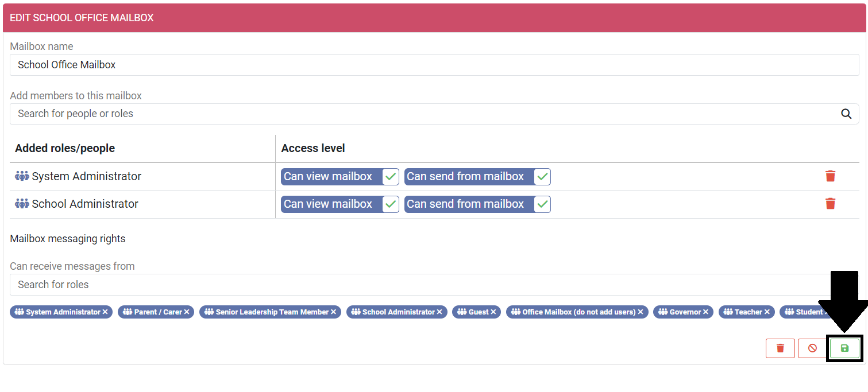The width and height of the screenshot is (868, 392).
Task: Toggle School Administrator 'Can view mailbox'
Action: (390, 204)
